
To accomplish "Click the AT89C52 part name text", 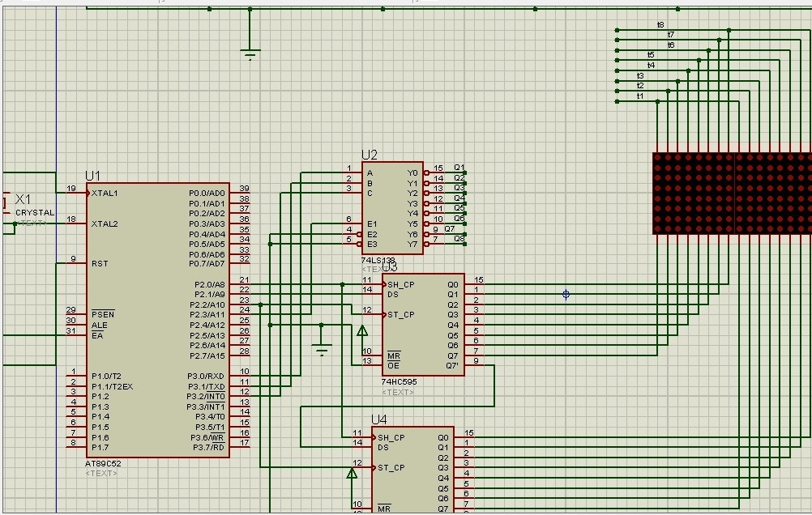I will pos(102,464).
